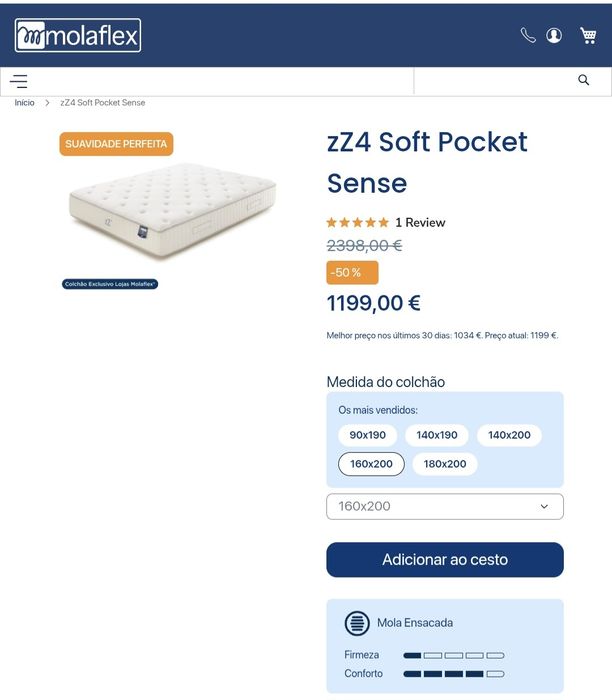Image resolution: width=612 pixels, height=700 pixels.
Task: Click the five-star rating icons
Action: (357, 223)
